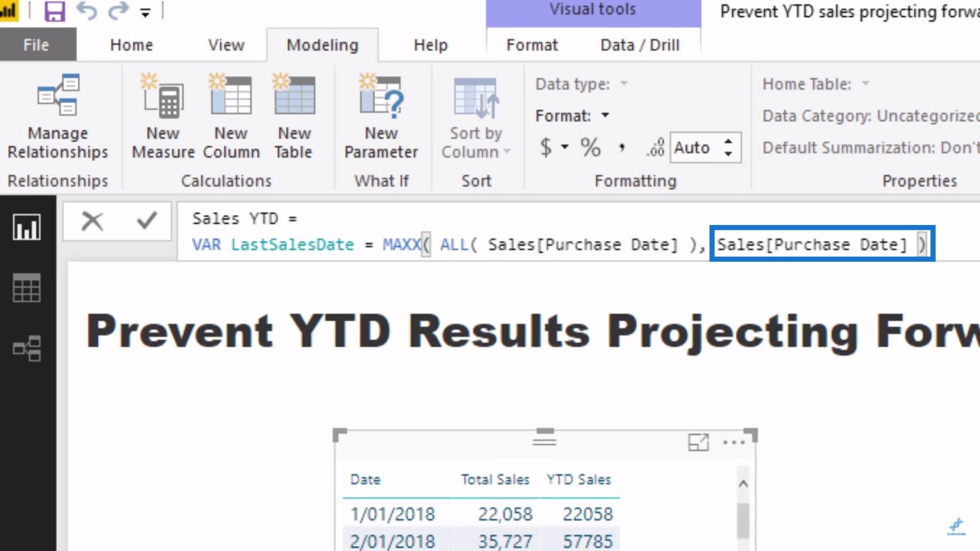Click the Save icon in title bar
980x551 pixels.
(x=54, y=11)
